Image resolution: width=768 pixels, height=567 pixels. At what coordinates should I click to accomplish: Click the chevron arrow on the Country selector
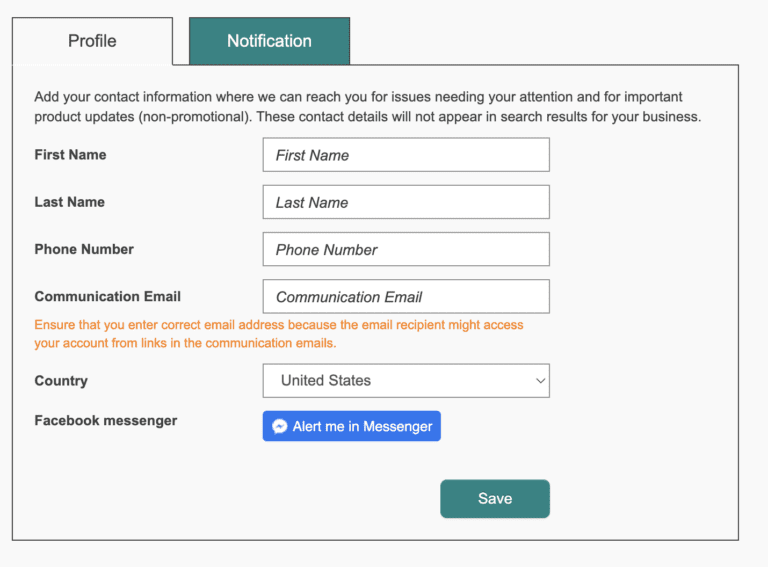pyautogui.click(x=540, y=381)
